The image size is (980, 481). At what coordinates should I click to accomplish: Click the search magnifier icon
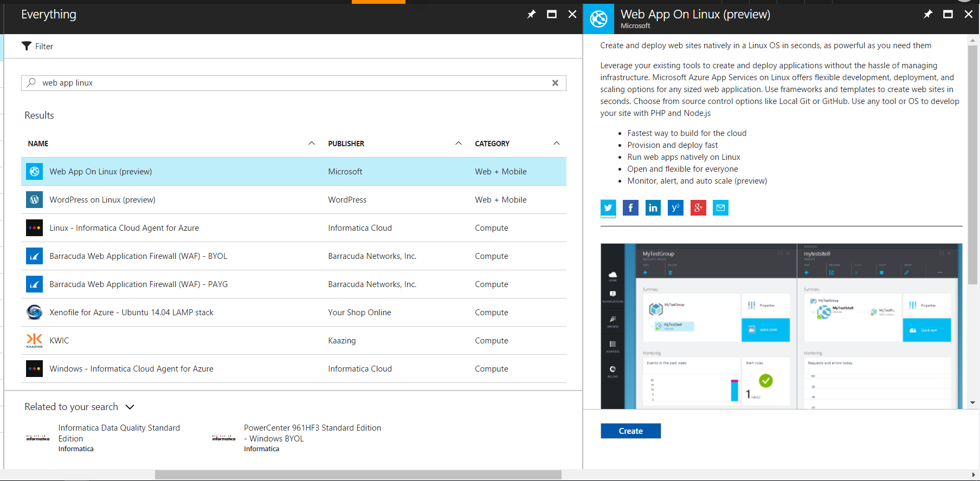(x=31, y=82)
